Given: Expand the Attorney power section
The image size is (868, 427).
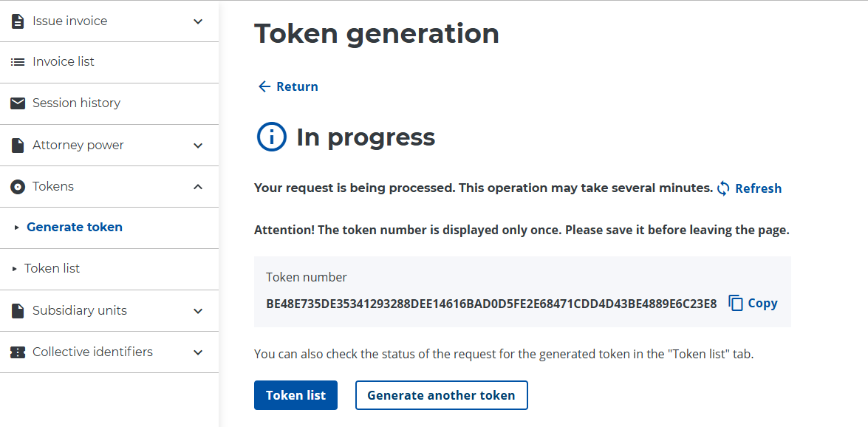Looking at the screenshot, I should (197, 145).
